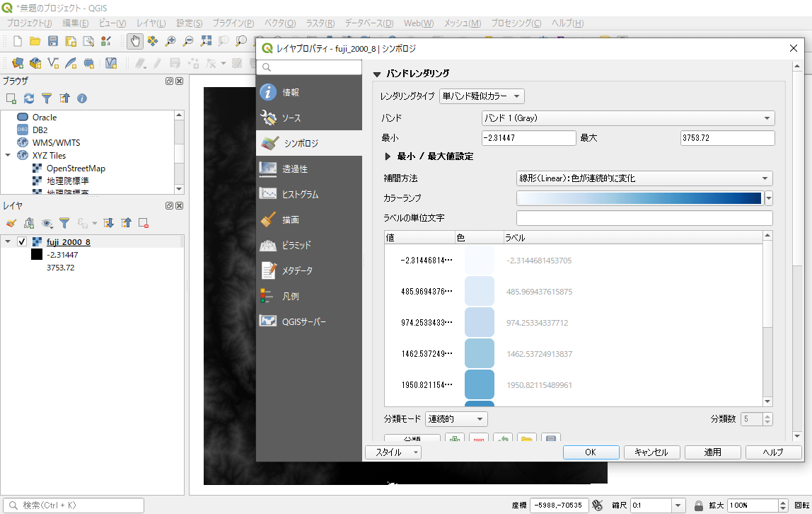812x514 pixels.
Task: Click the 検索 locator search box
Action: click(x=74, y=506)
